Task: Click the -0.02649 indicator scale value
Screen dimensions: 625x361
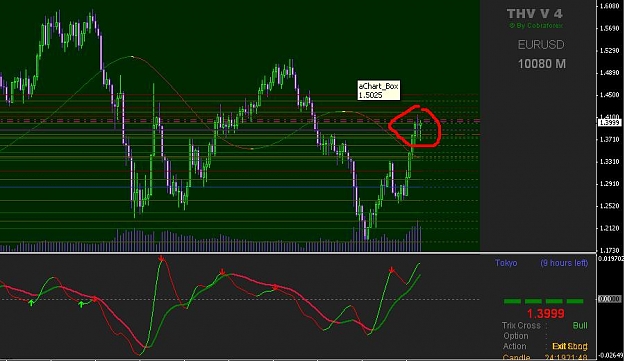Action: [x=611, y=355]
